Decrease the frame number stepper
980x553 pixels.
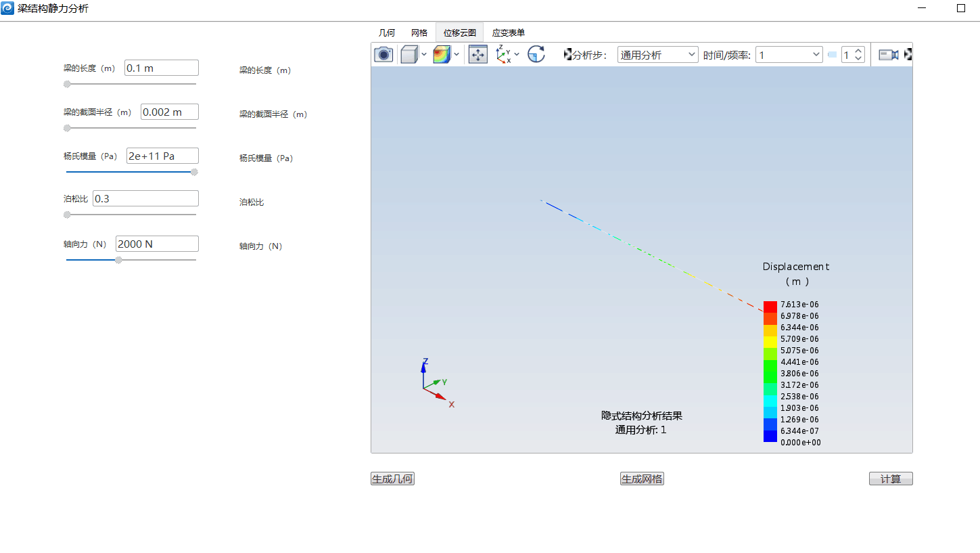(858, 59)
